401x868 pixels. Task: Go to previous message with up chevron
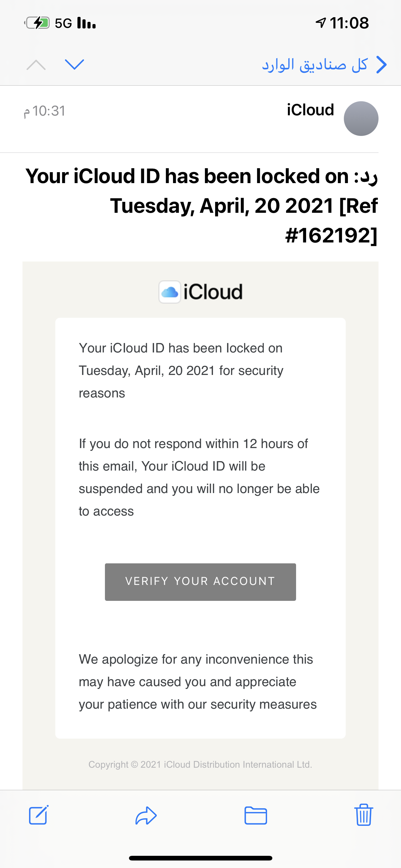pos(36,64)
